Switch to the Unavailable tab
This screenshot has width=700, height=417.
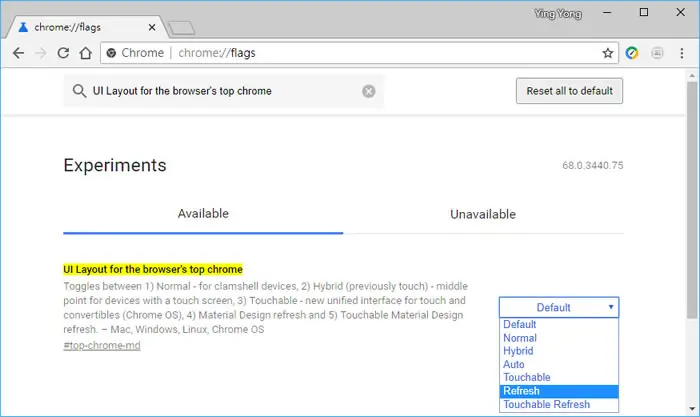[483, 214]
